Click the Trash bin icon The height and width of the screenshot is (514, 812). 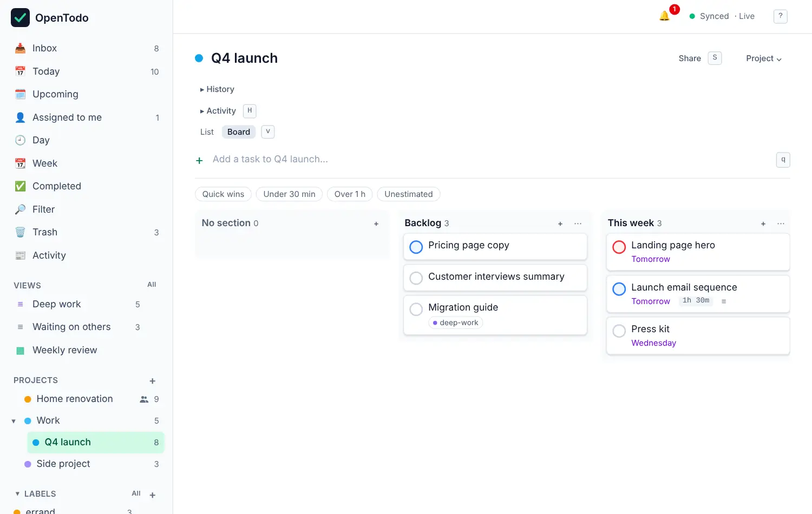tap(21, 232)
